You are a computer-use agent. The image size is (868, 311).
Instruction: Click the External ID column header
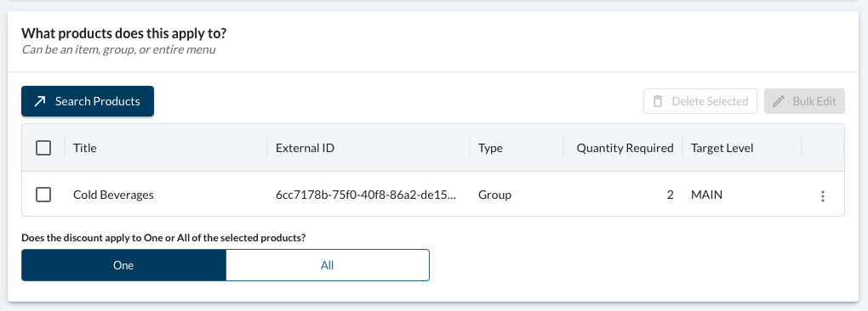coord(305,148)
